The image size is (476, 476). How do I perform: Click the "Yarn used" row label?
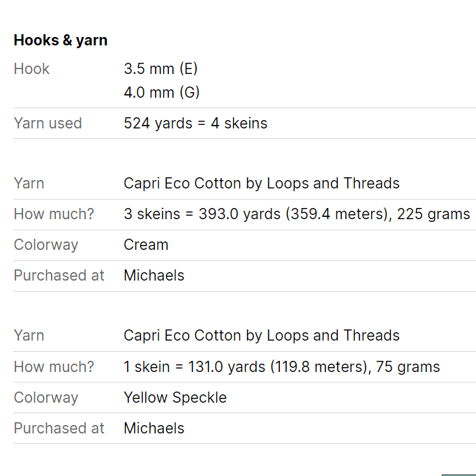tap(47, 124)
